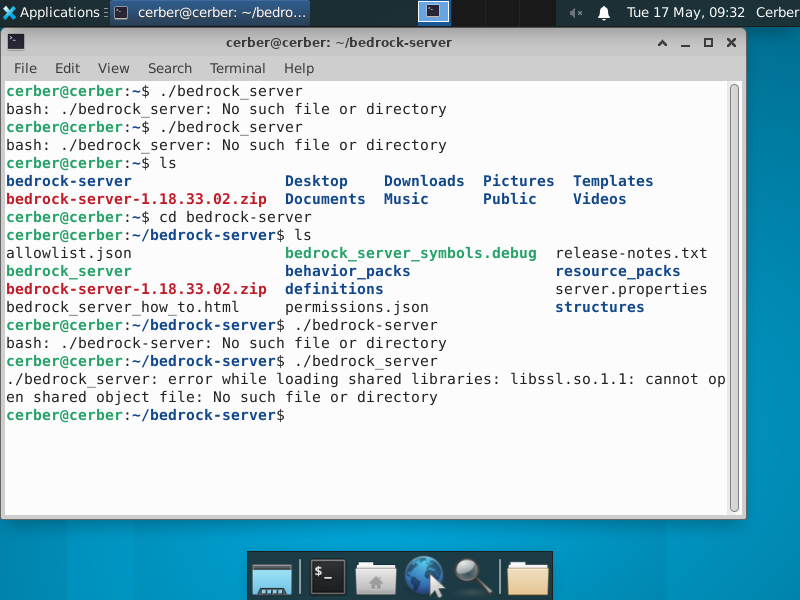Open the home folder file manager in dock
The height and width of the screenshot is (600, 800).
coord(376,577)
